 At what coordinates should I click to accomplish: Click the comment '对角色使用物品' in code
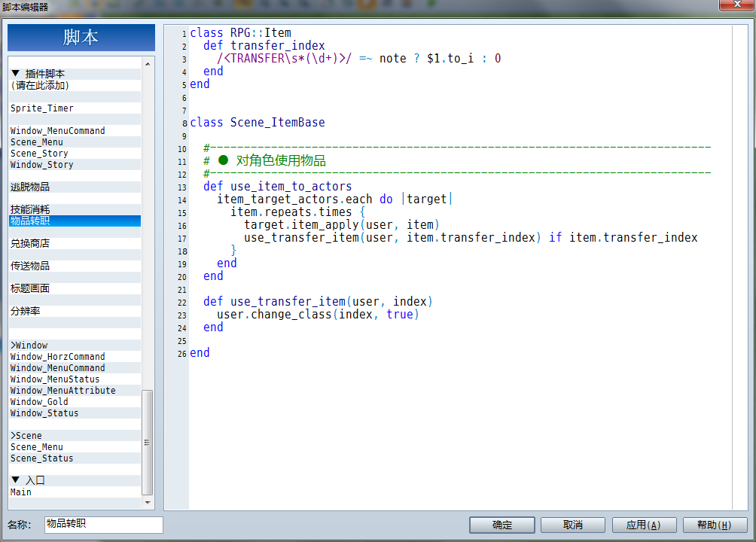click(x=281, y=160)
